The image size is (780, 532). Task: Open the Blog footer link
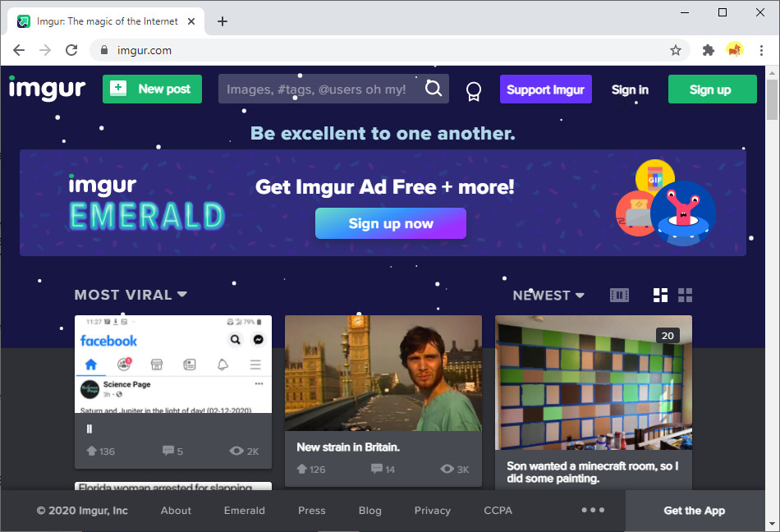pos(369,511)
